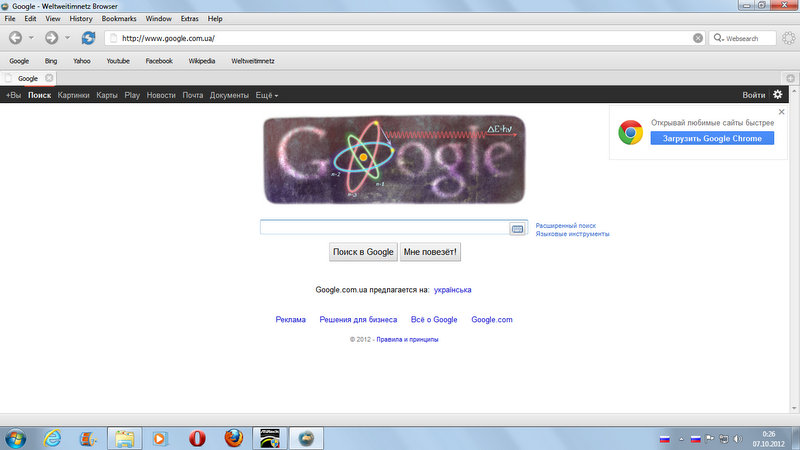Open the Window menu

click(x=158, y=18)
